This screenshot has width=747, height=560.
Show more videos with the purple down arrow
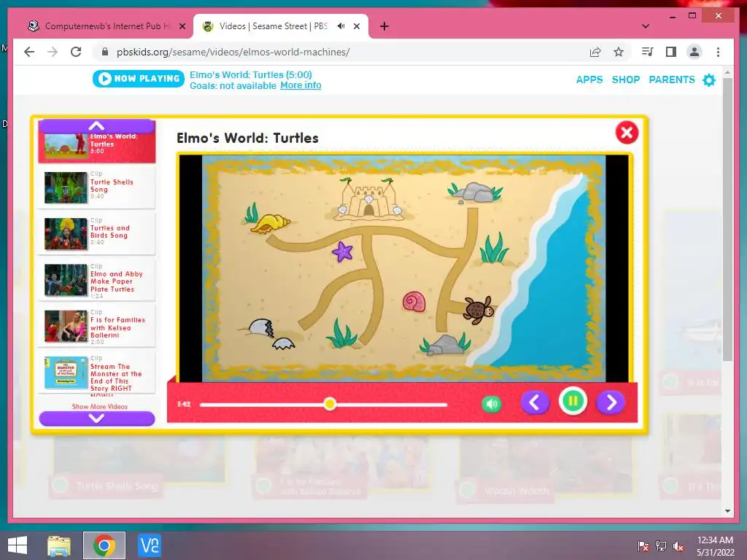[x=97, y=419]
